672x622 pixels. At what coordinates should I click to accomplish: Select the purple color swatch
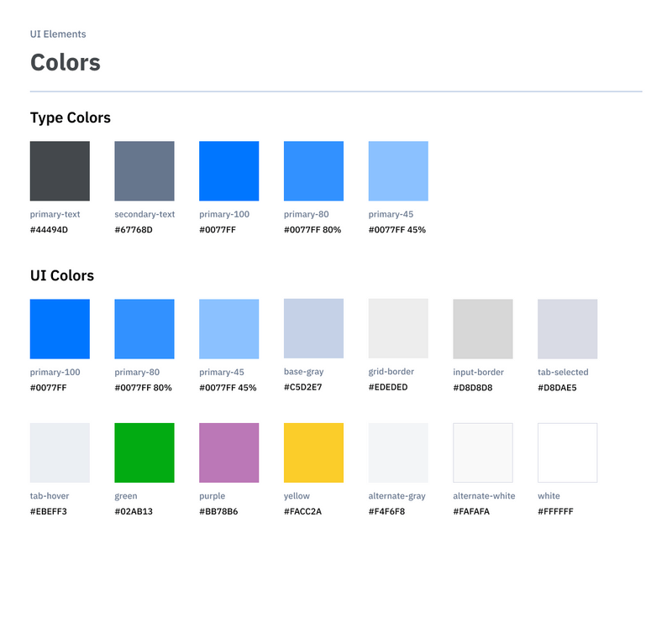228,453
